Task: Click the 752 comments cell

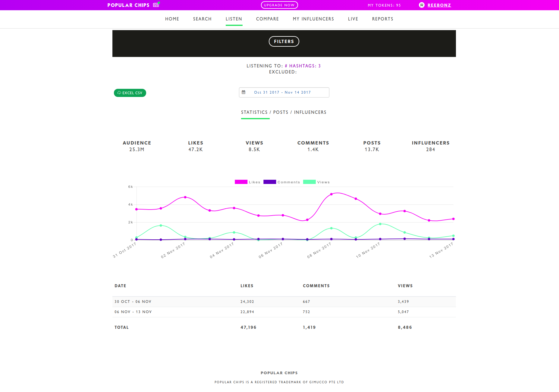Action: [306, 312]
